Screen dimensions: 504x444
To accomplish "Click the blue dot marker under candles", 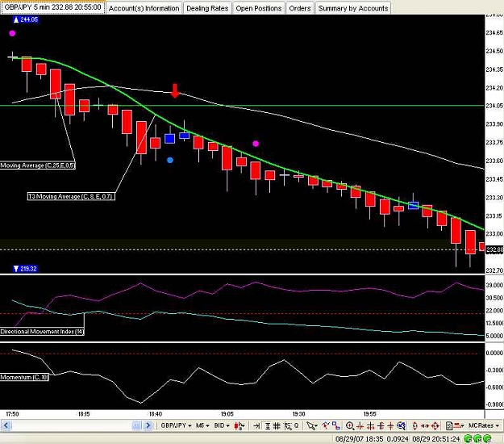I will 170,160.
